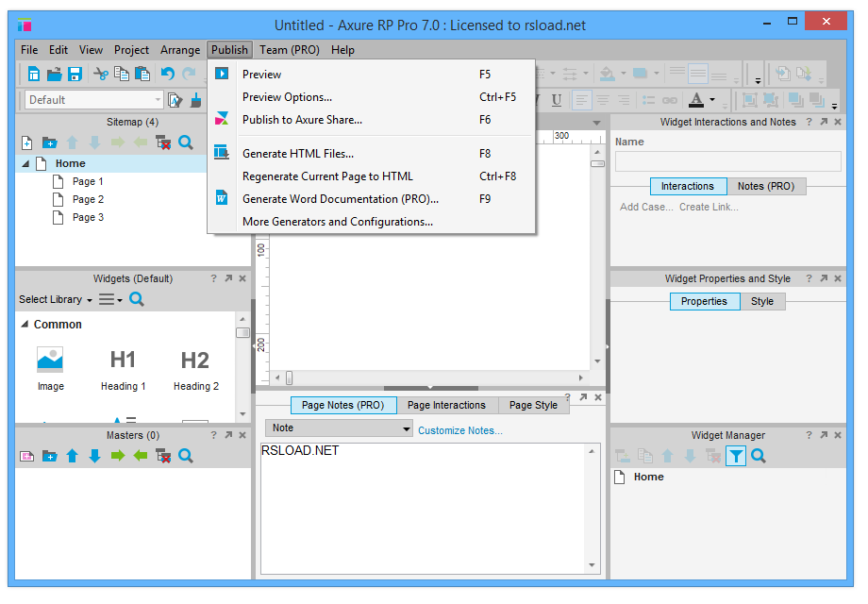Click the Paste clipboard icon
Screen dimensions: 868x604
[142, 74]
